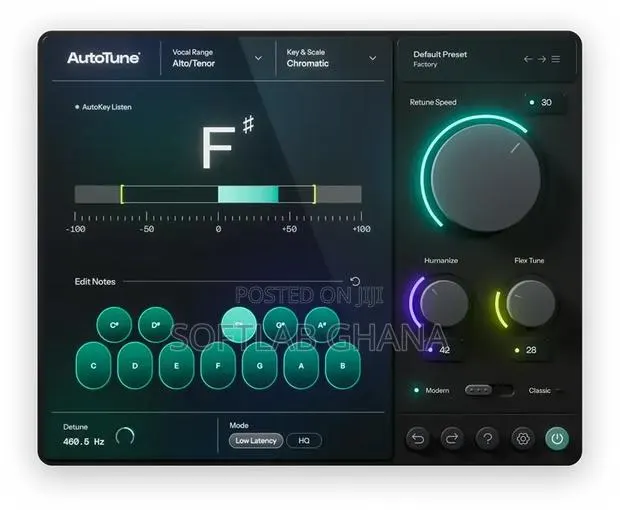Toggle the G note key
The height and width of the screenshot is (510, 620).
coord(260,366)
